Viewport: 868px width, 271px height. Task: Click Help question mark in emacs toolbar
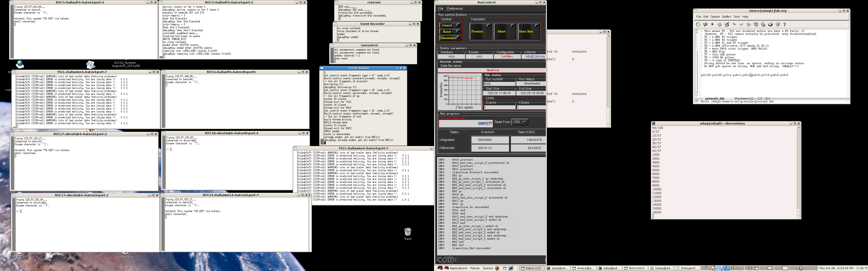(785, 25)
